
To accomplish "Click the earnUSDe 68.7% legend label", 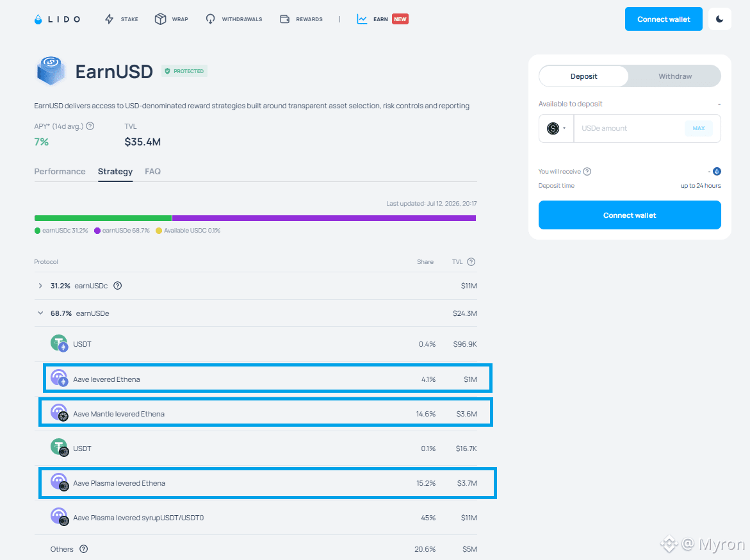I will [126, 231].
